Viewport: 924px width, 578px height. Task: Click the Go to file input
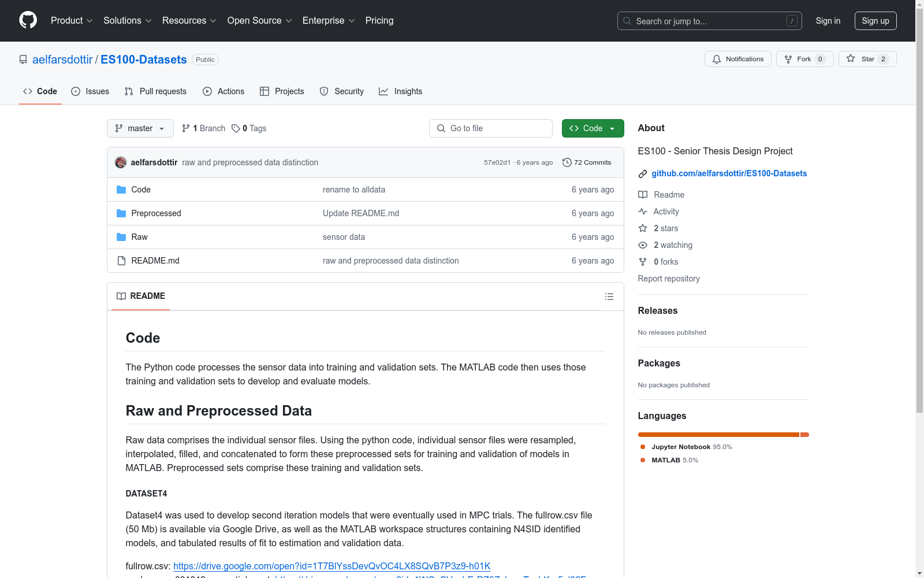coord(491,128)
